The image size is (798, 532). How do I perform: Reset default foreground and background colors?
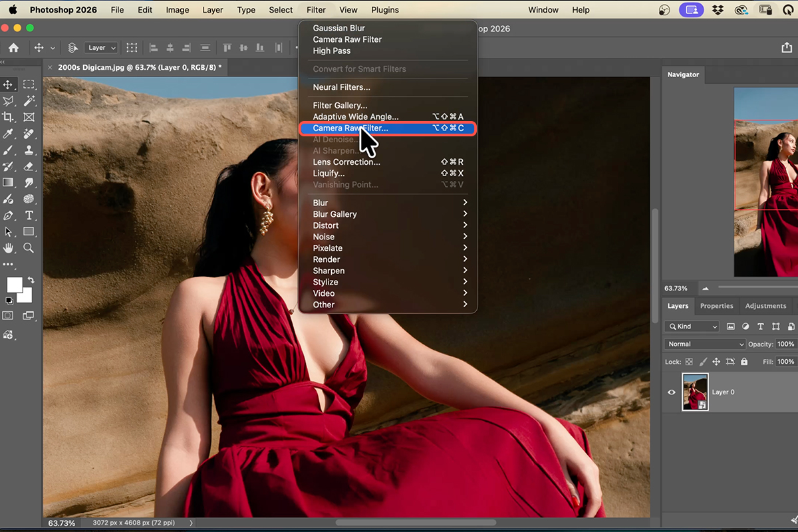[x=9, y=301]
